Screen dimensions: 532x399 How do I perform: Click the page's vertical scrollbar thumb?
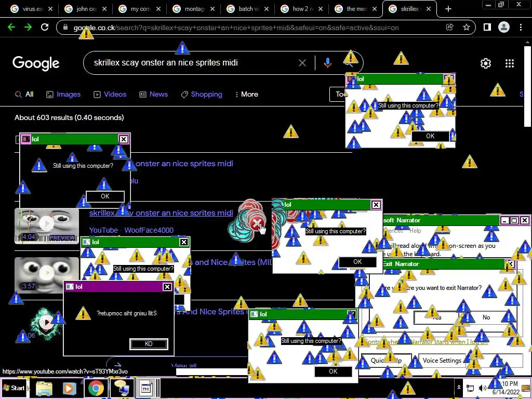point(527,87)
